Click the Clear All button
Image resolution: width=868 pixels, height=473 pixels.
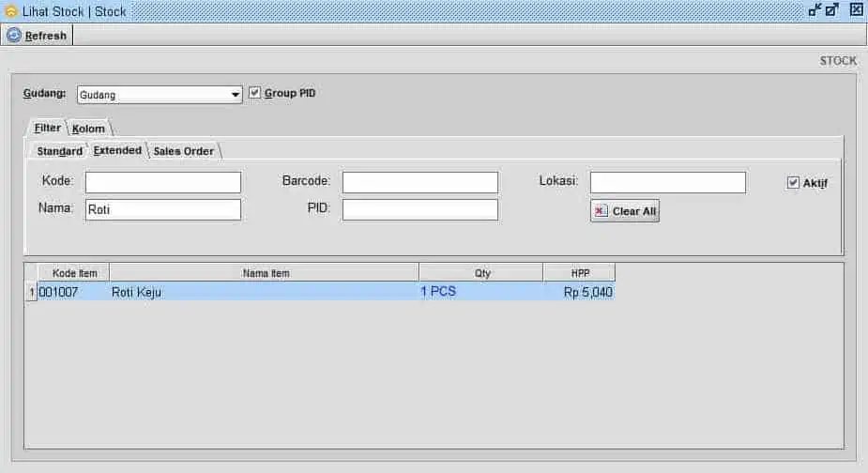pos(624,211)
